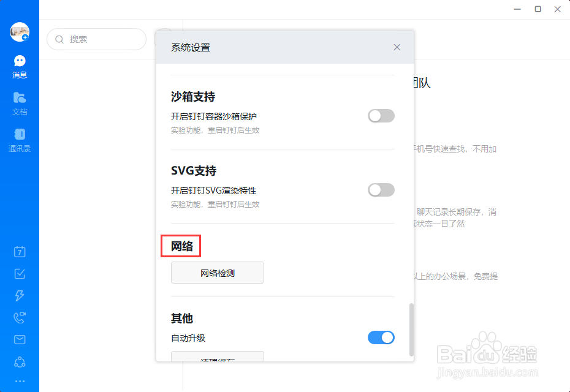Click the 网络检测 button
This screenshot has height=392, width=570.
point(218,273)
